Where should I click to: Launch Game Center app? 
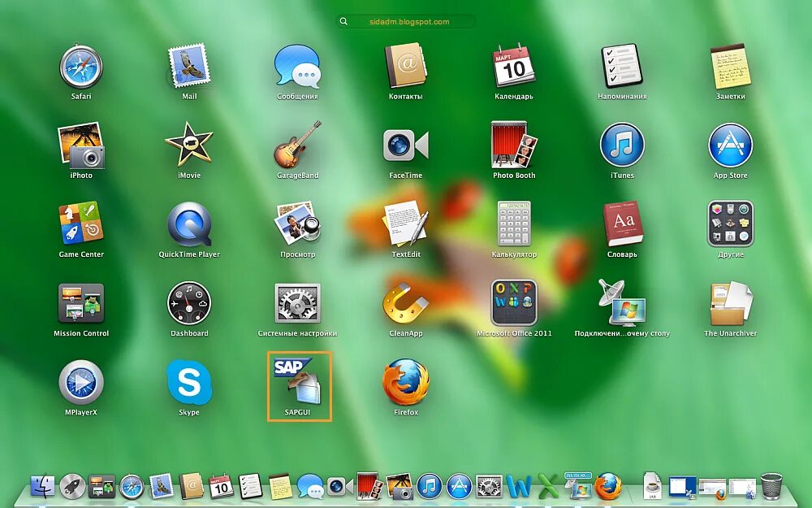coord(81,224)
